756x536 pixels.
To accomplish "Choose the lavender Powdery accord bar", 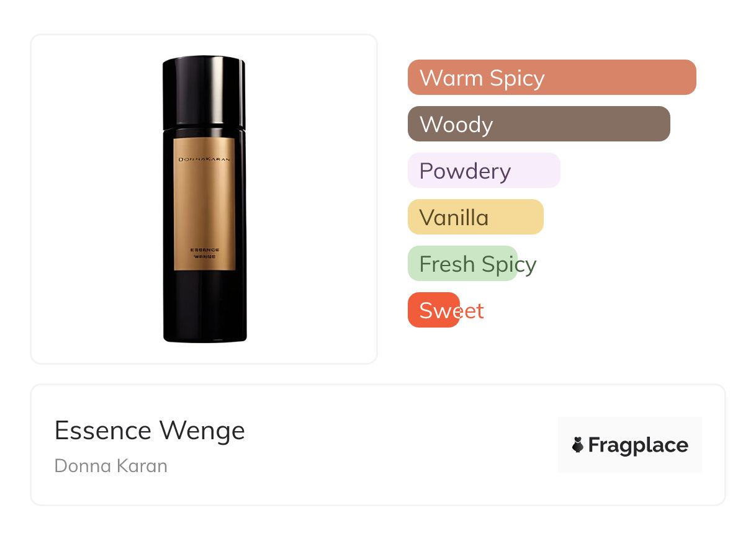I will tap(484, 171).
